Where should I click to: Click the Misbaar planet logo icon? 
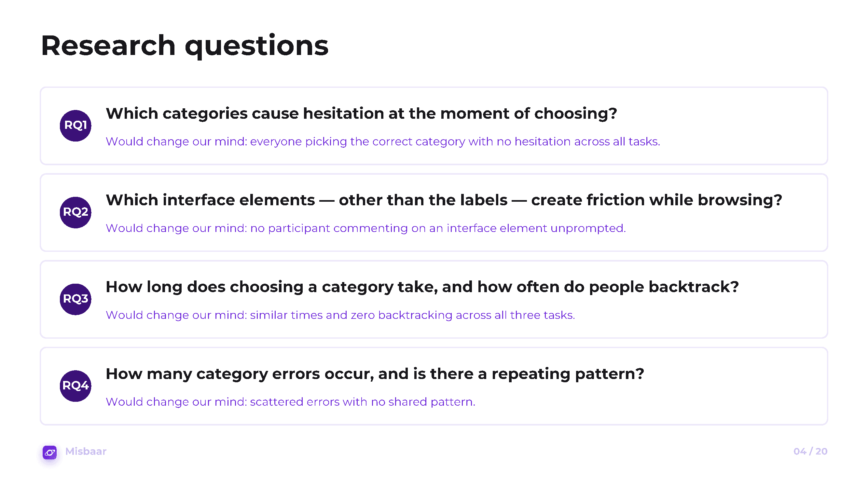coord(50,452)
